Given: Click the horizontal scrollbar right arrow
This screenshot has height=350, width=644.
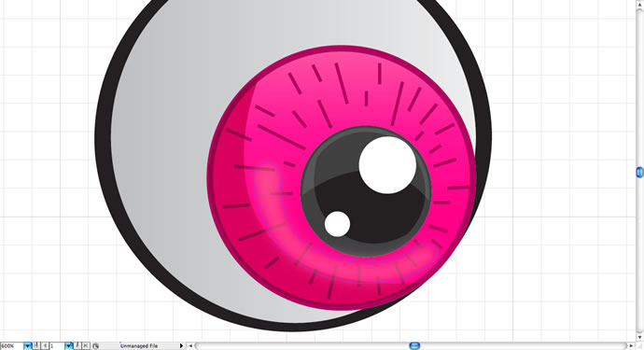Looking at the screenshot, I should (x=632, y=346).
